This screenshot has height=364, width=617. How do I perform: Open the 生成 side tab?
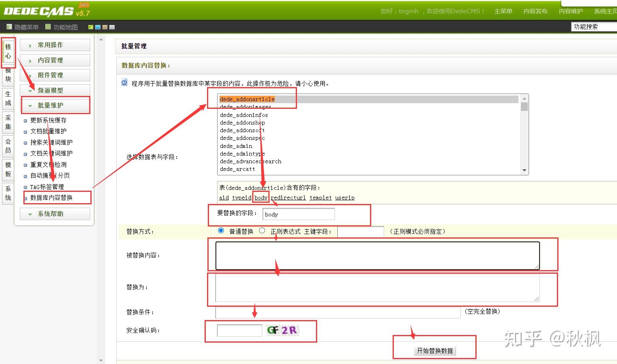pos(8,98)
